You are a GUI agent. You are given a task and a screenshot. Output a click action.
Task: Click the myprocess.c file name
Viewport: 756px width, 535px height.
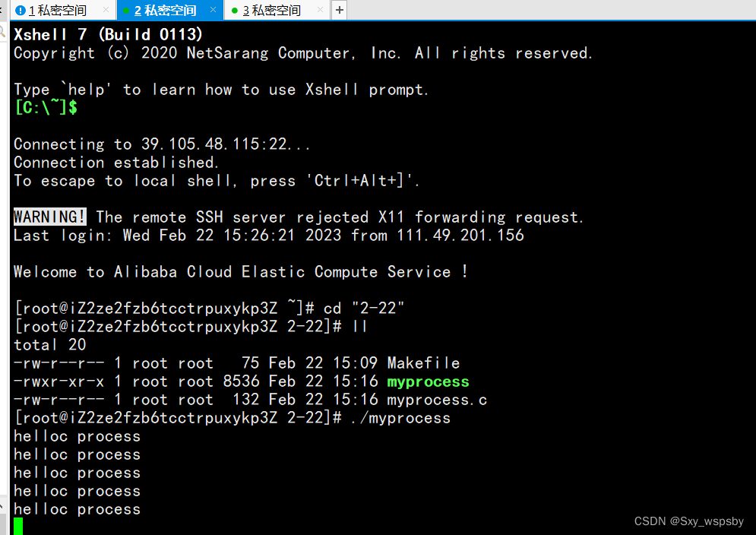[437, 400]
